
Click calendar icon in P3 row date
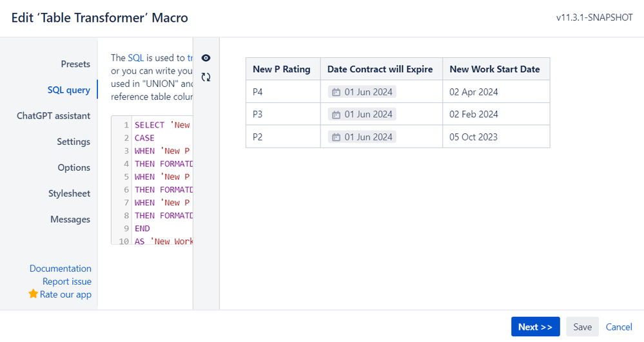[336, 115]
